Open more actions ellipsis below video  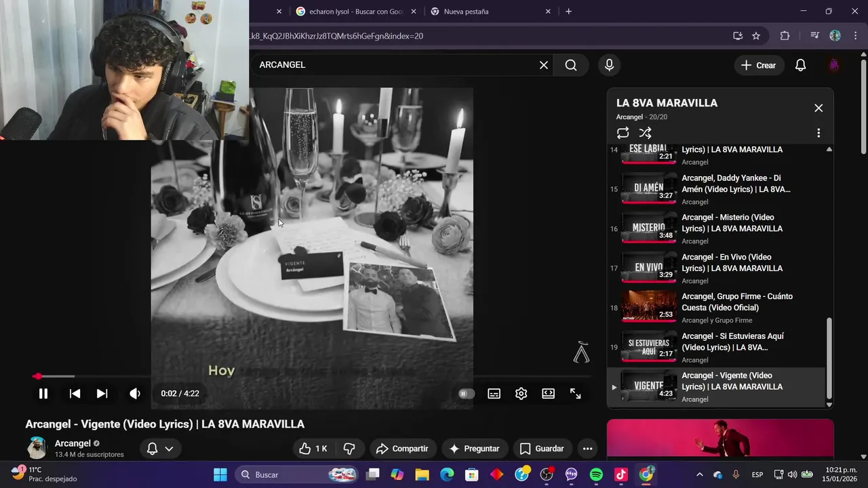(587, 449)
